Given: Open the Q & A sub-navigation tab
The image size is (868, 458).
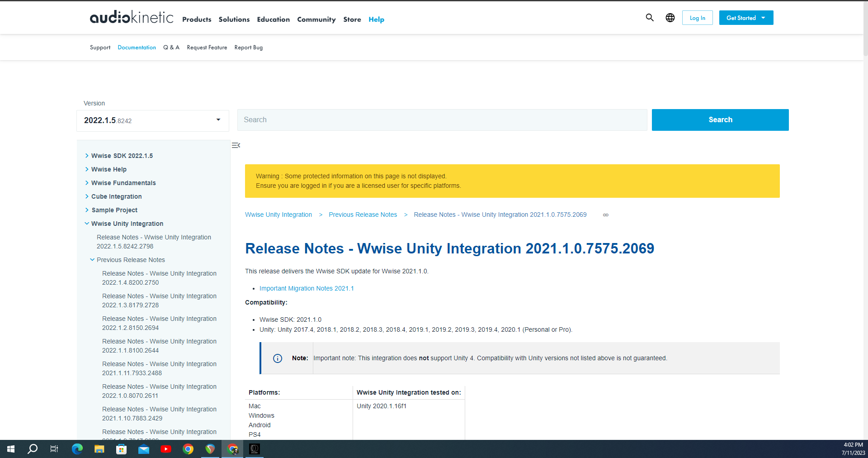Looking at the screenshot, I should 171,48.
